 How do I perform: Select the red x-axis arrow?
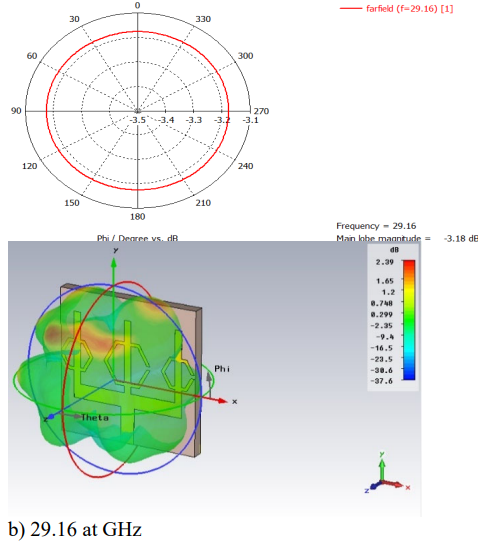(x=220, y=401)
